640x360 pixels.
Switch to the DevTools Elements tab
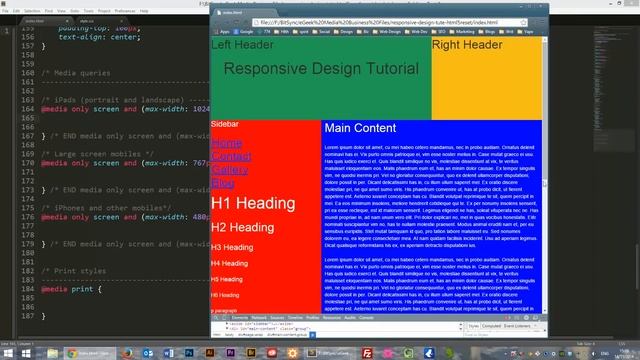click(240, 318)
